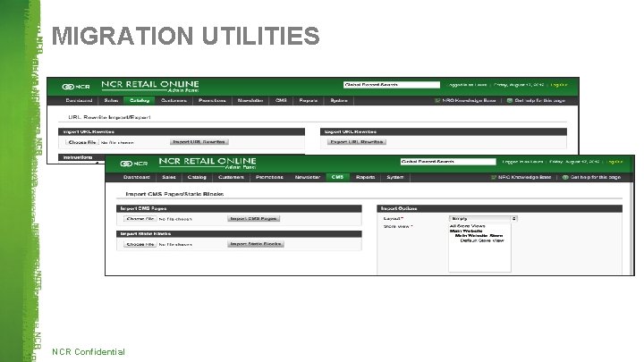Open Promotions menu in the front window
The width and height of the screenshot is (644, 362).
(x=269, y=177)
